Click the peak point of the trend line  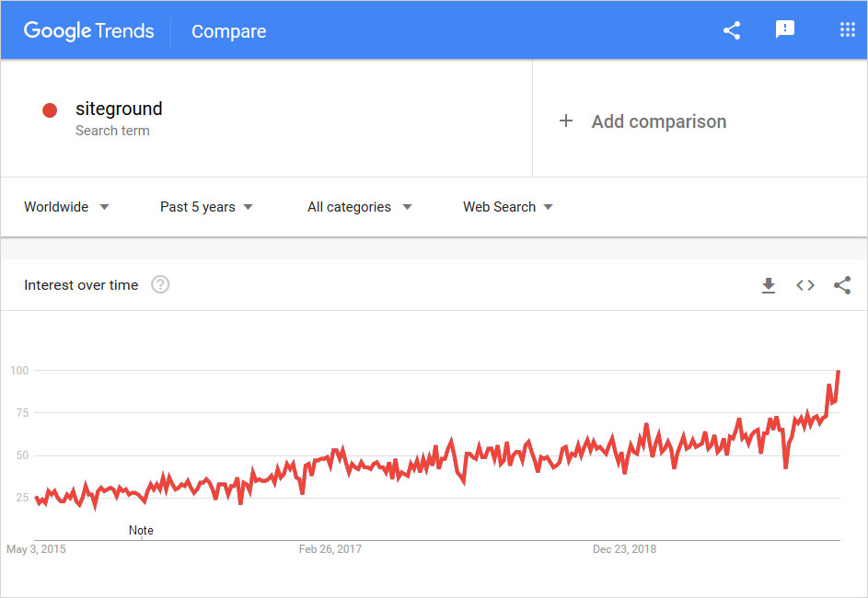838,372
